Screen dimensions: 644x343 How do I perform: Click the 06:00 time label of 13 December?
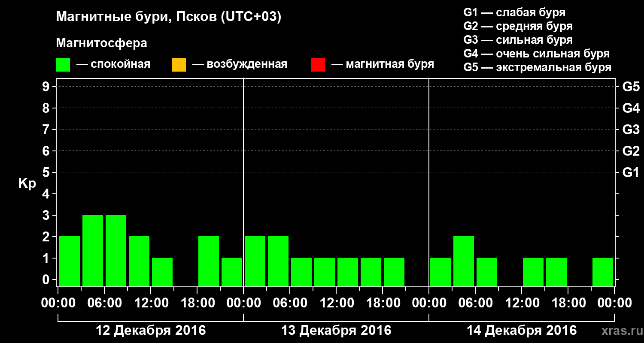(x=290, y=303)
